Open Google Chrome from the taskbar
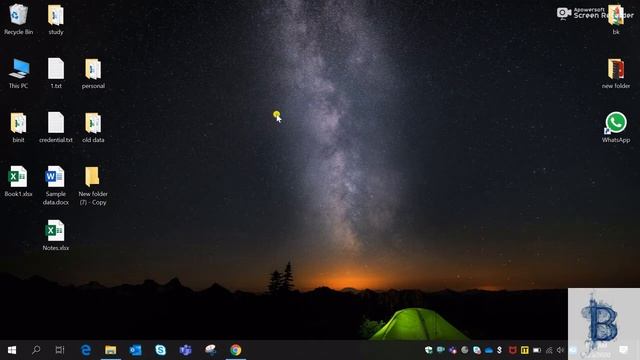This screenshot has width=640, height=360. click(236, 350)
